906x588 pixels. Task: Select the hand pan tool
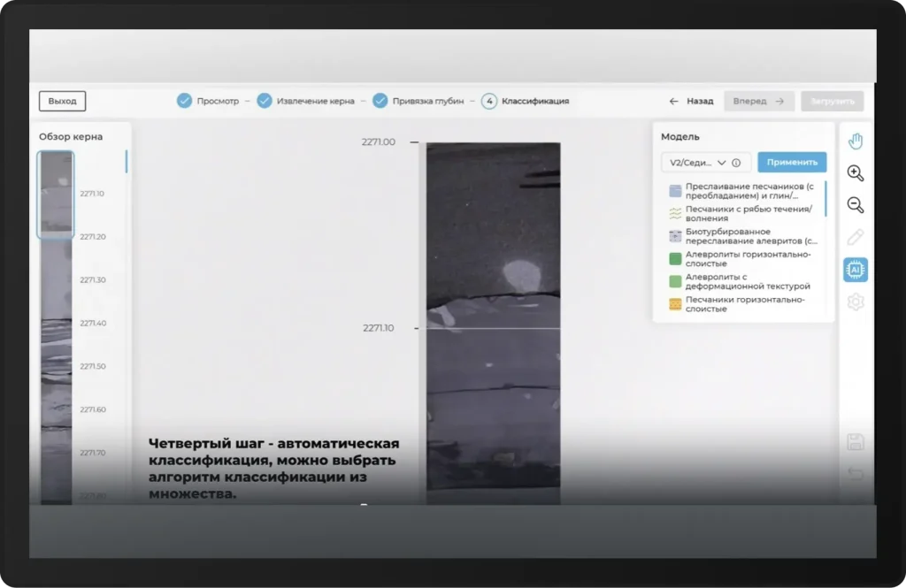click(855, 141)
